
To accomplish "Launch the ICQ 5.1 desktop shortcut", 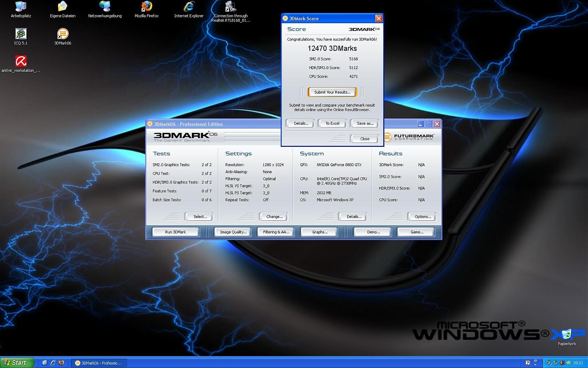I will click(21, 37).
